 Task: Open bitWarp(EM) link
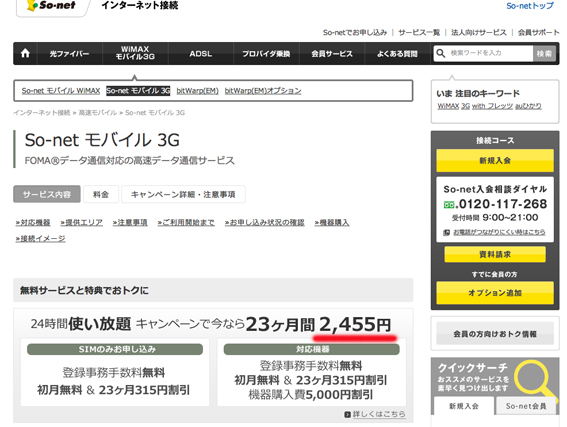[x=197, y=91]
